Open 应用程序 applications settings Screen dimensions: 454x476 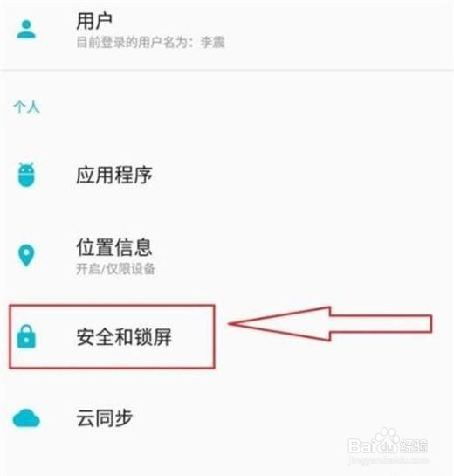[x=227, y=176]
